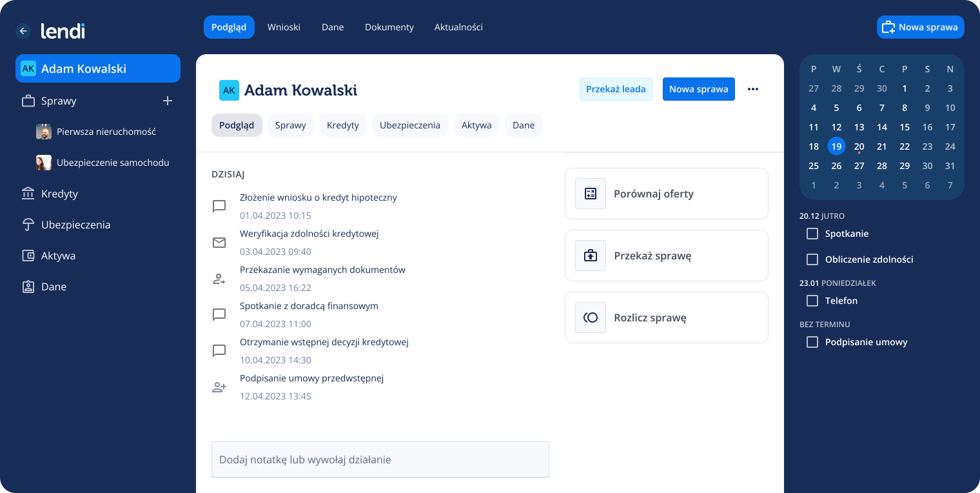Click the Dane ID badge icon in sidebar
Screen dimensions: 980x493
pos(28,287)
